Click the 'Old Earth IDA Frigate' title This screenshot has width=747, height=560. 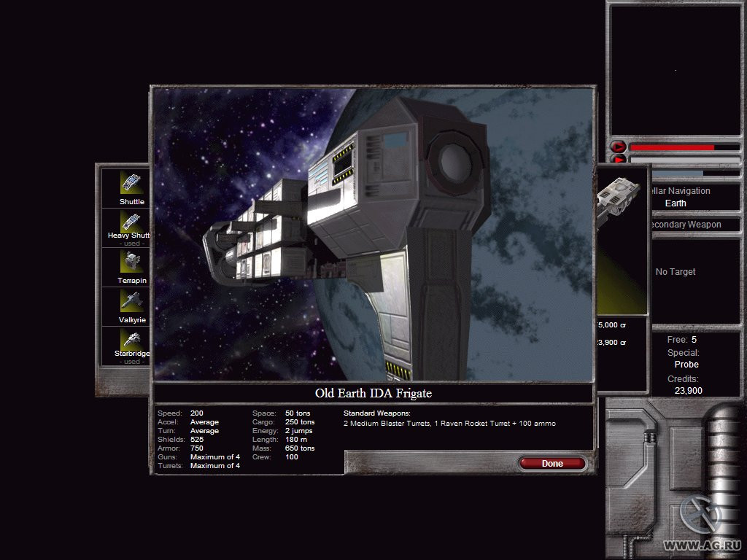(x=373, y=393)
